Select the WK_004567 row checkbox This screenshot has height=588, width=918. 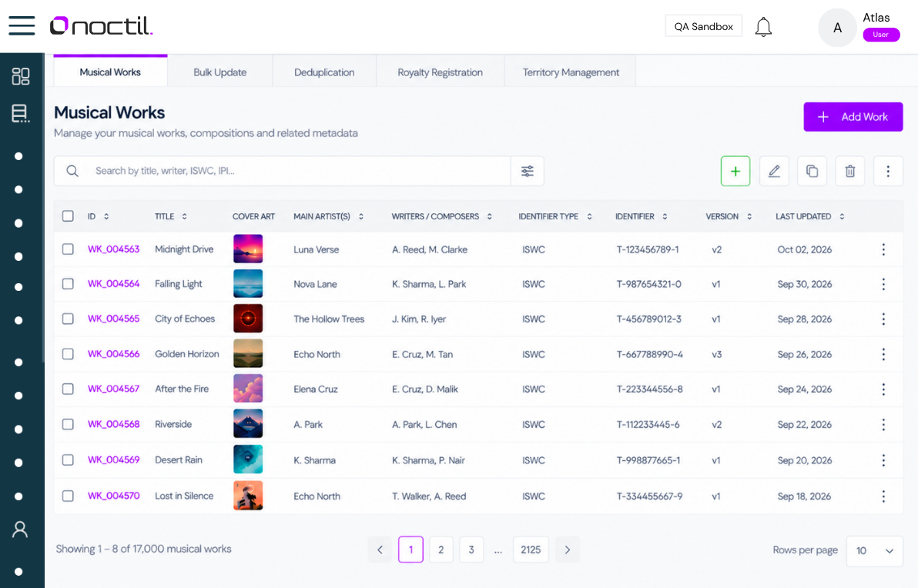click(x=68, y=389)
